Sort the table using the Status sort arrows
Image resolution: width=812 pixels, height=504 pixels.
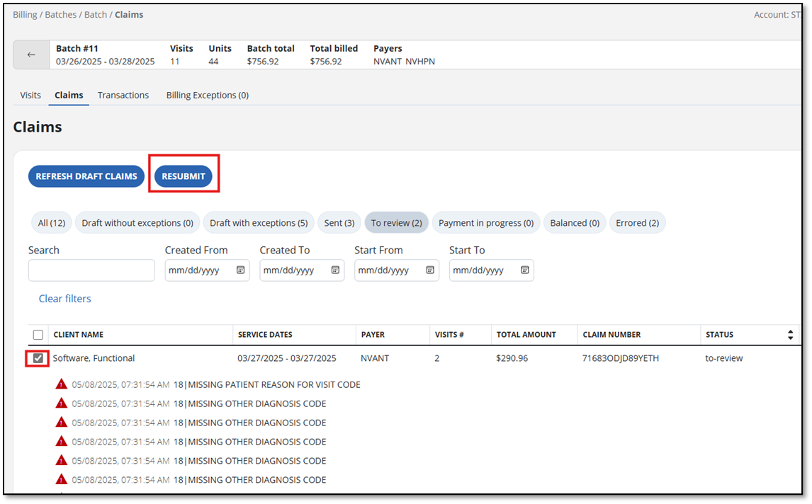[790, 335]
